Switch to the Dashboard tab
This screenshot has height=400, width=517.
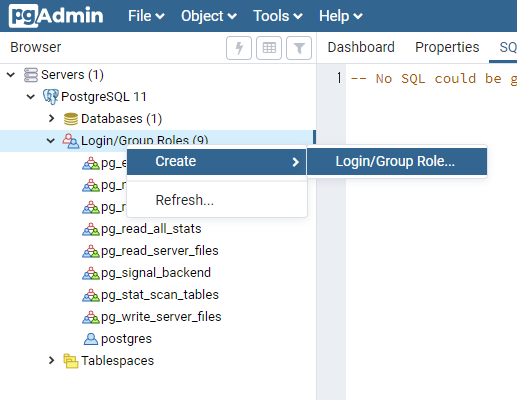[361, 47]
